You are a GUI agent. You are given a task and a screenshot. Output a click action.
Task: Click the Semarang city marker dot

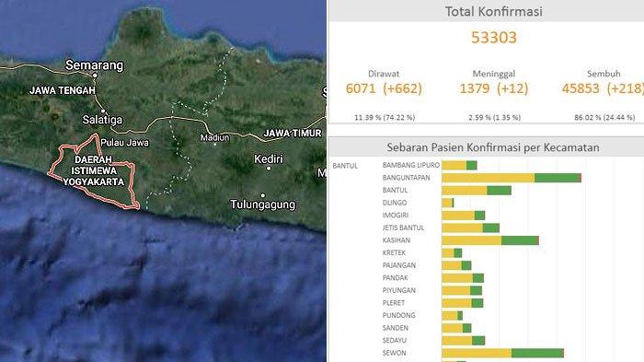tap(95, 76)
